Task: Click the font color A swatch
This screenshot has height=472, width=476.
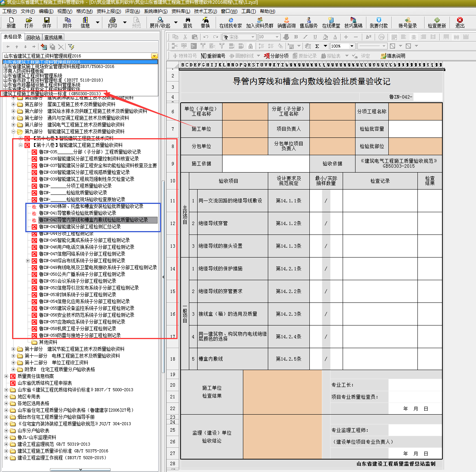Action: 335,37
